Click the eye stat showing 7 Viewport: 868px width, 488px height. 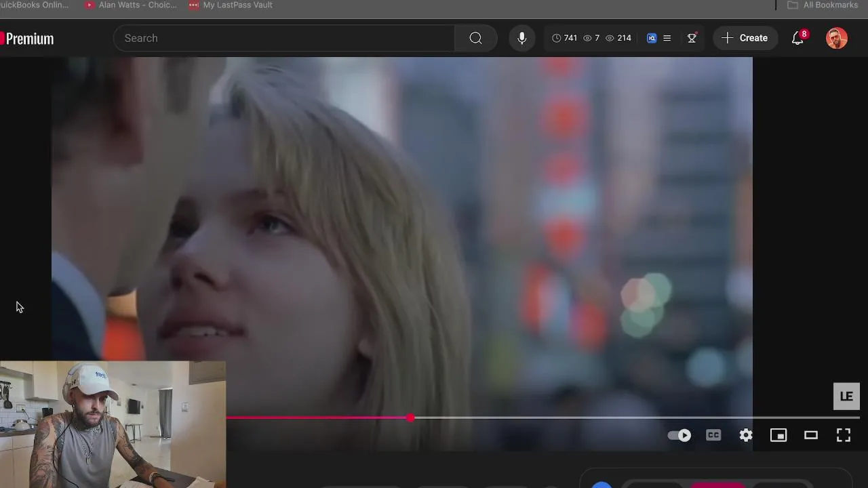tap(591, 38)
